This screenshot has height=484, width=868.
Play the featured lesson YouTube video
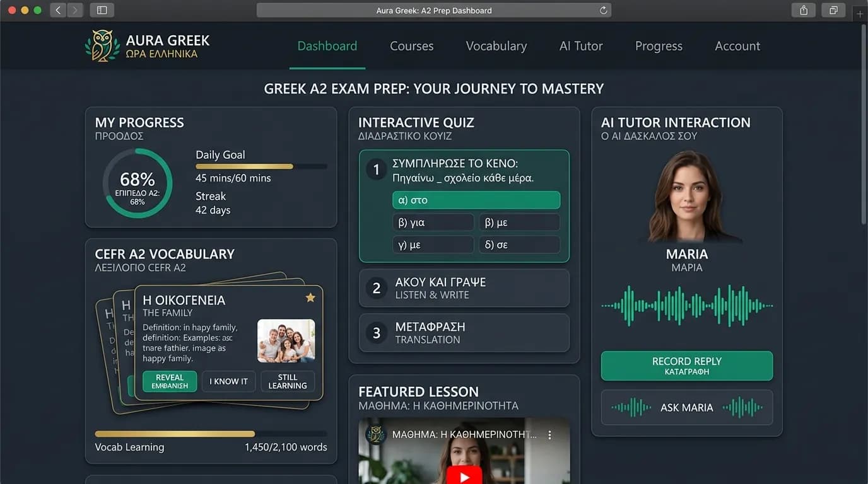[x=464, y=476]
